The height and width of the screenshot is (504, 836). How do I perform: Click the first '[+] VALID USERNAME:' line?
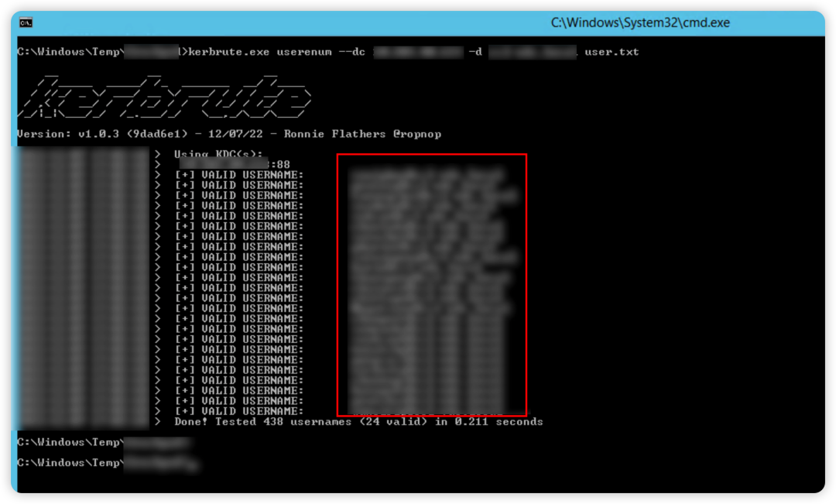pyautogui.click(x=239, y=175)
